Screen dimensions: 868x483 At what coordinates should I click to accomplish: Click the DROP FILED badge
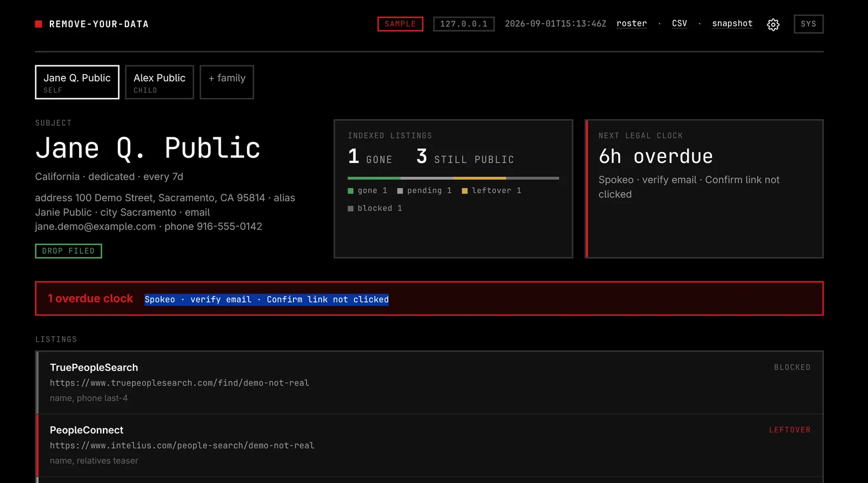[69, 251]
